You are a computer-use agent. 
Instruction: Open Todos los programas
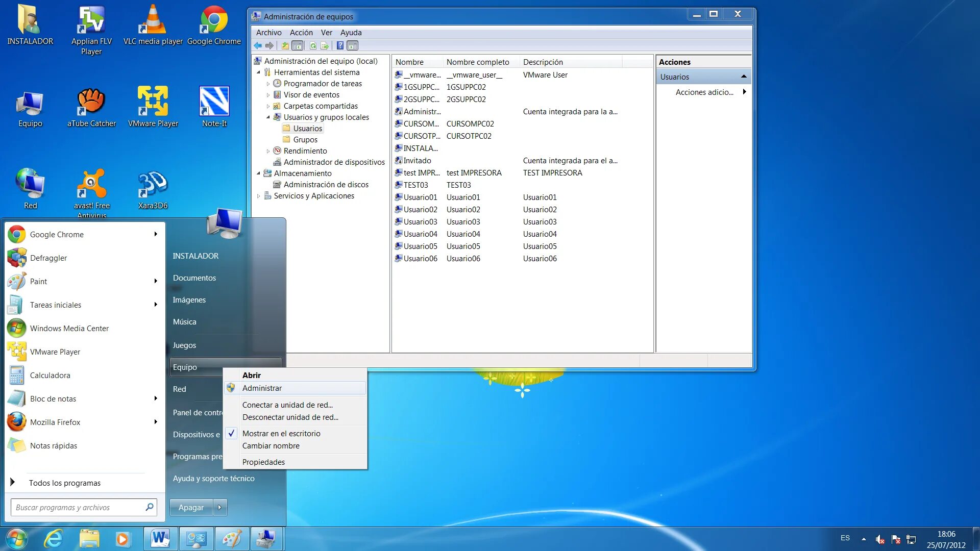coord(64,483)
